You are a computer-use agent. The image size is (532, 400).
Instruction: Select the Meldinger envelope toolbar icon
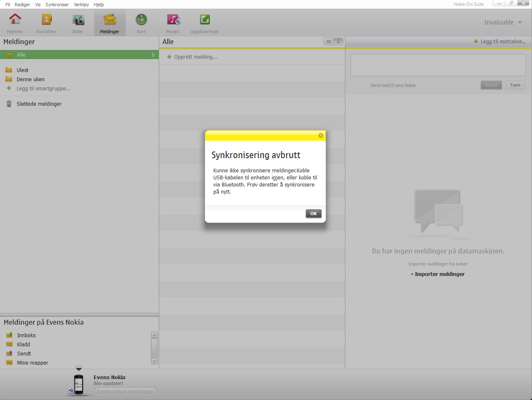[x=110, y=19]
